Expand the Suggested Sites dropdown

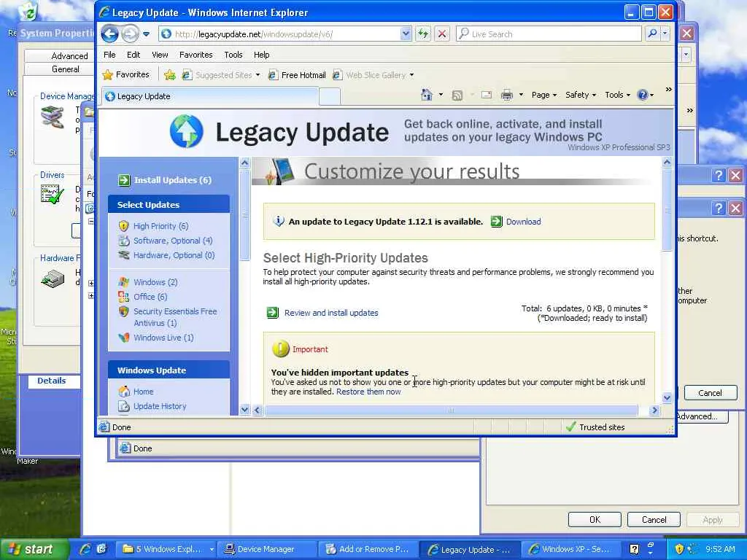coord(258,75)
